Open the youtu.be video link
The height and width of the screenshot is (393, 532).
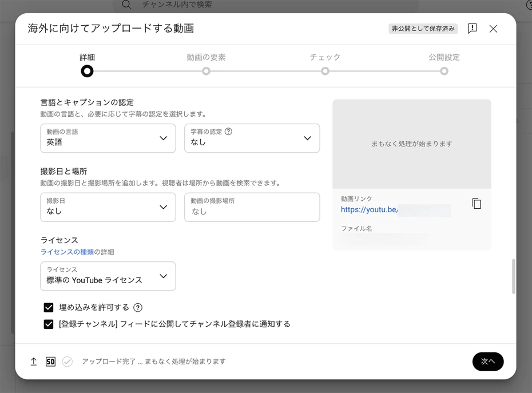[369, 210]
